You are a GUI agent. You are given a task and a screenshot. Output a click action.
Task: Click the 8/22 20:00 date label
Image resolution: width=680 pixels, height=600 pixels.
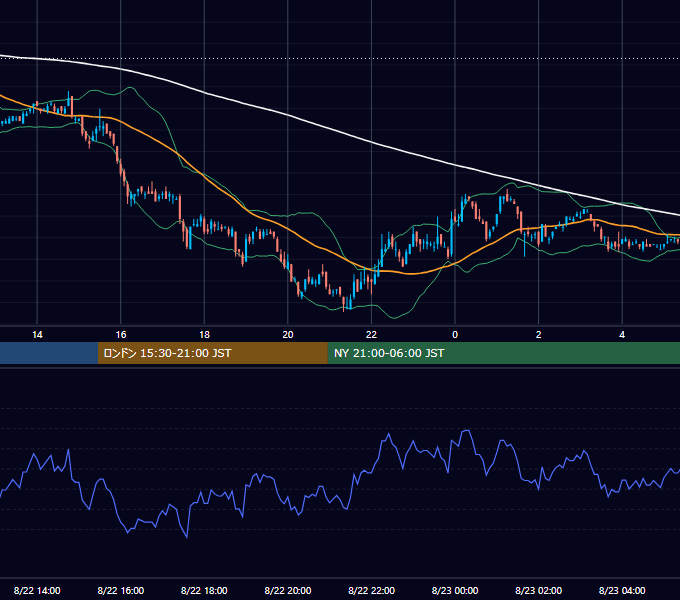288,590
